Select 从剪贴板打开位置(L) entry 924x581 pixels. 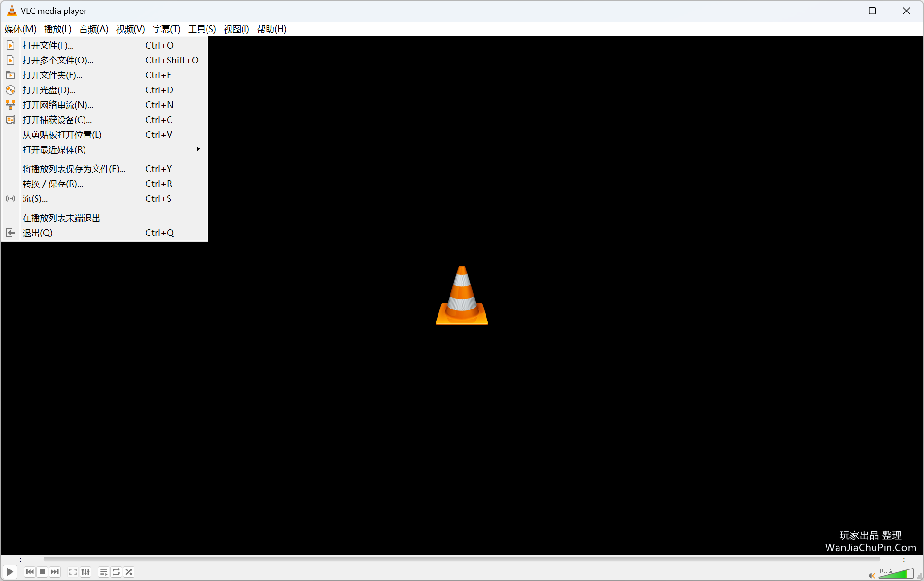click(105, 135)
